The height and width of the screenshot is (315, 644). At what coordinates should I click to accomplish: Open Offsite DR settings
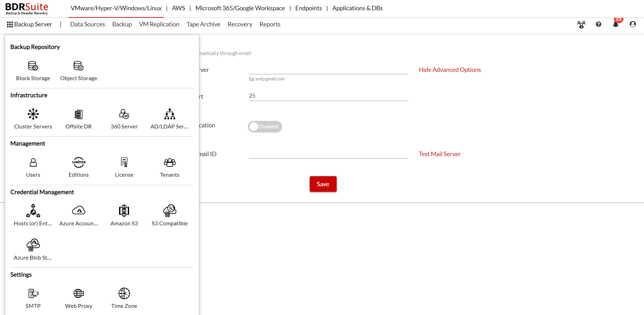click(79, 119)
